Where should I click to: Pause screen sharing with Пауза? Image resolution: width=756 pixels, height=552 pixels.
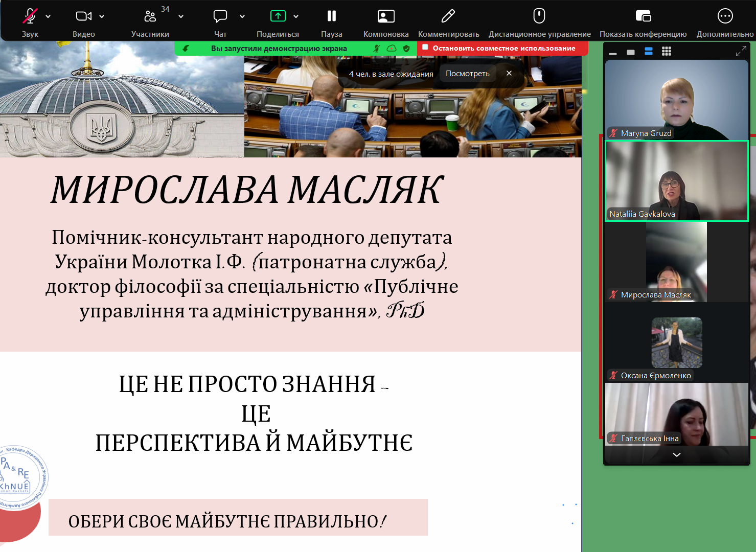pyautogui.click(x=331, y=17)
